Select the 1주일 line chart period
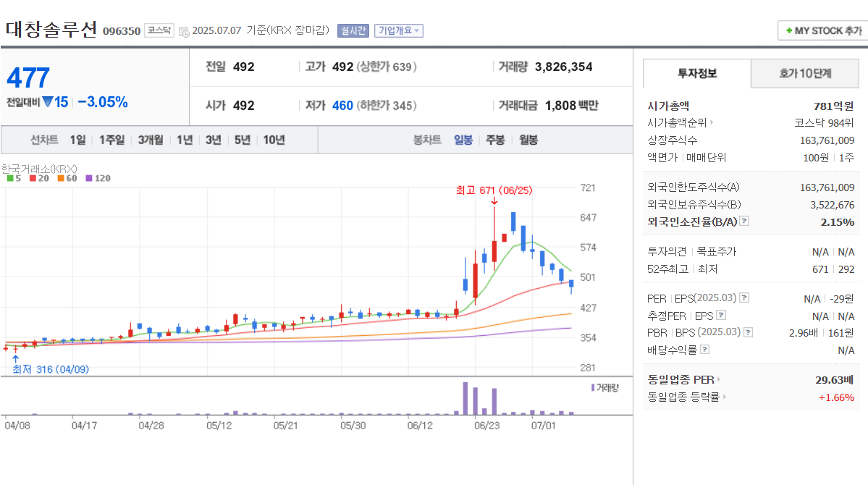 pos(111,140)
